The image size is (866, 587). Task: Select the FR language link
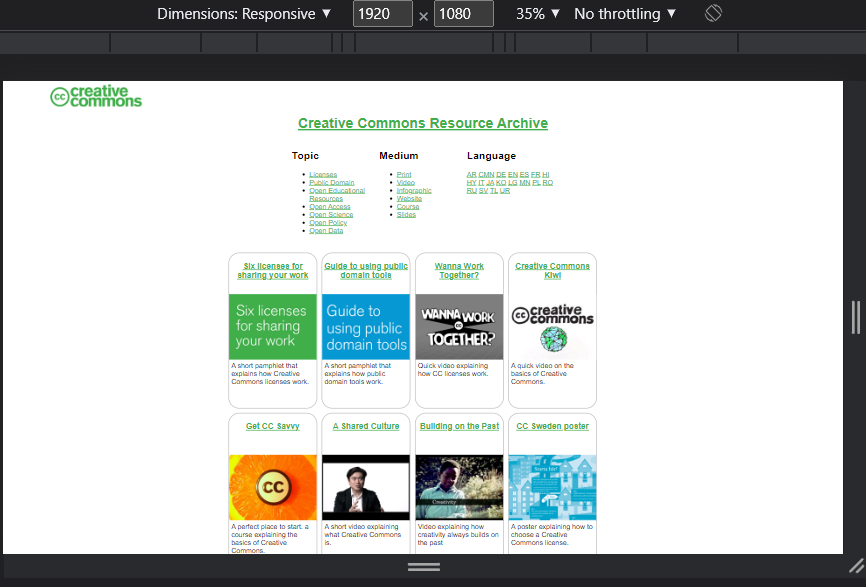click(x=536, y=174)
